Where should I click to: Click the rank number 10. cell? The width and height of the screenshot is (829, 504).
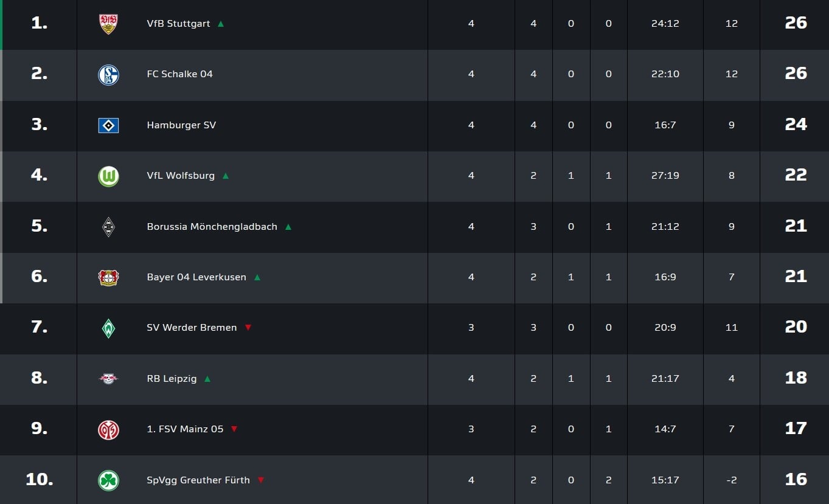click(x=40, y=479)
